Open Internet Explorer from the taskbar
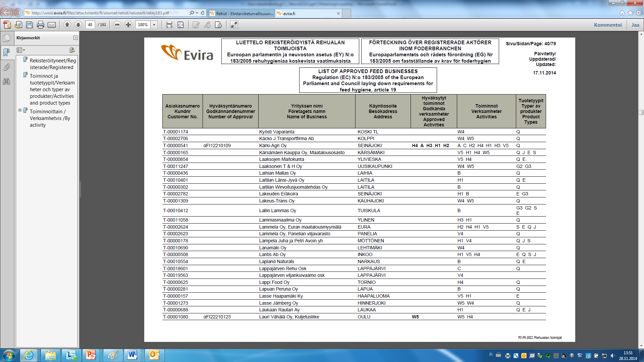Screen dimensions: 644x362 pyautogui.click(x=29, y=355)
